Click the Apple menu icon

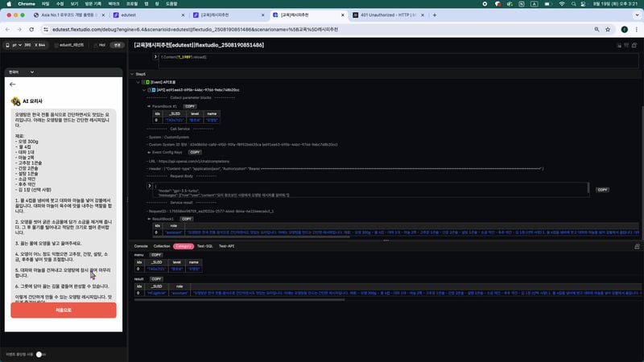(8, 4)
